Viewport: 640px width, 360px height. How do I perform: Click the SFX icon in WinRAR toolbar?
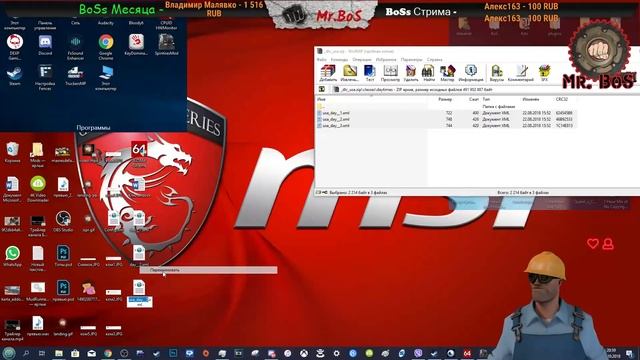(x=544, y=73)
